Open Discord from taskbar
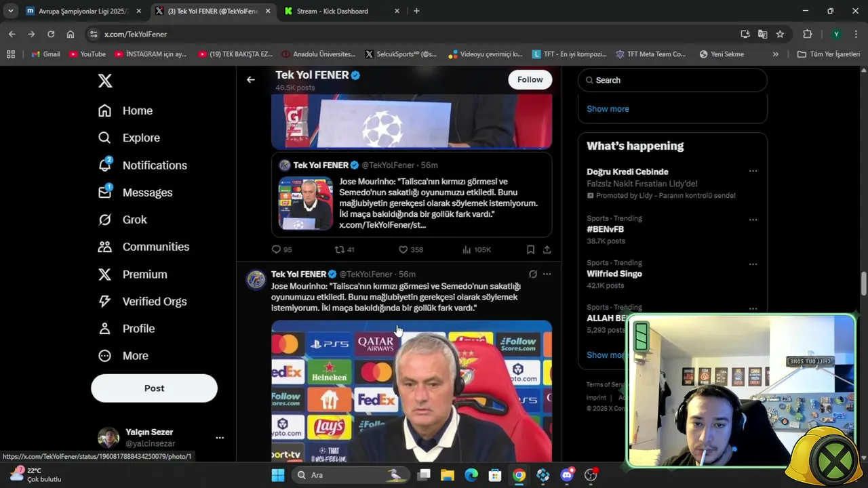 (567, 475)
